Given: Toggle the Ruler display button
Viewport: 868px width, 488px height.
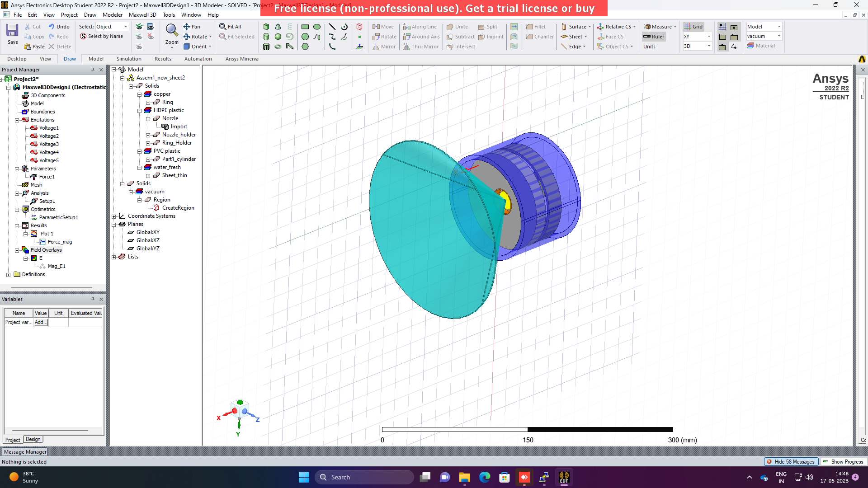Looking at the screenshot, I should 654,37.
